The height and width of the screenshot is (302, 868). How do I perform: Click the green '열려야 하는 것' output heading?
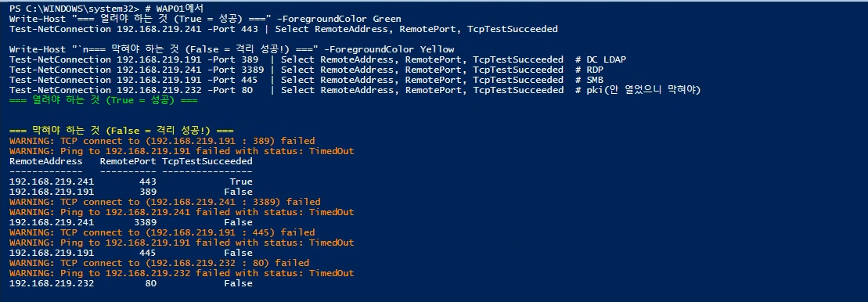[x=103, y=100]
